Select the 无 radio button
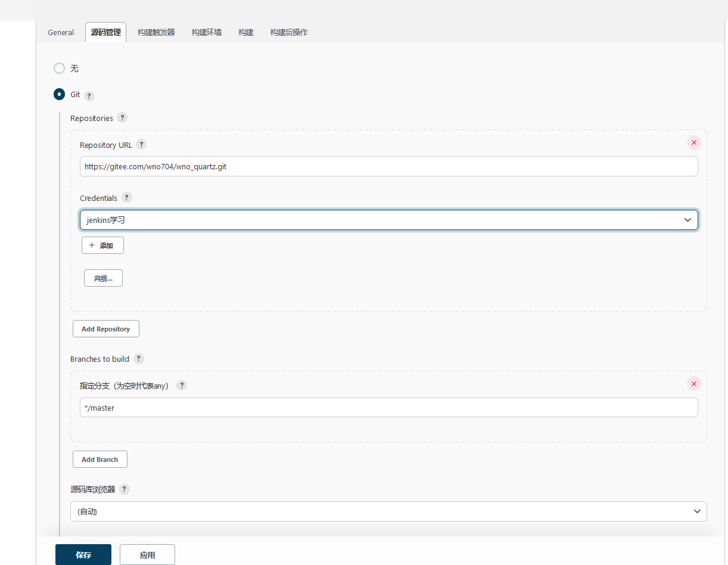 click(x=59, y=69)
